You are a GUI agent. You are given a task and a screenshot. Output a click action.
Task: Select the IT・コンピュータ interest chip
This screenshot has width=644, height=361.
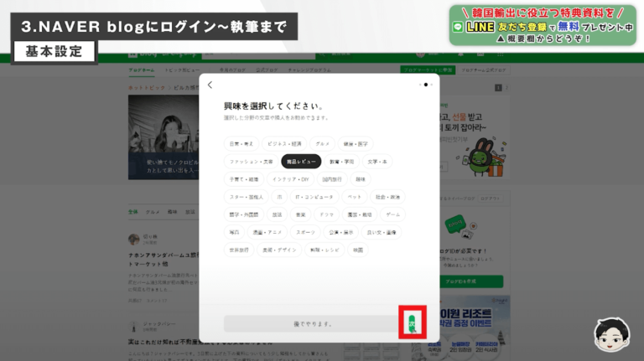314,197
